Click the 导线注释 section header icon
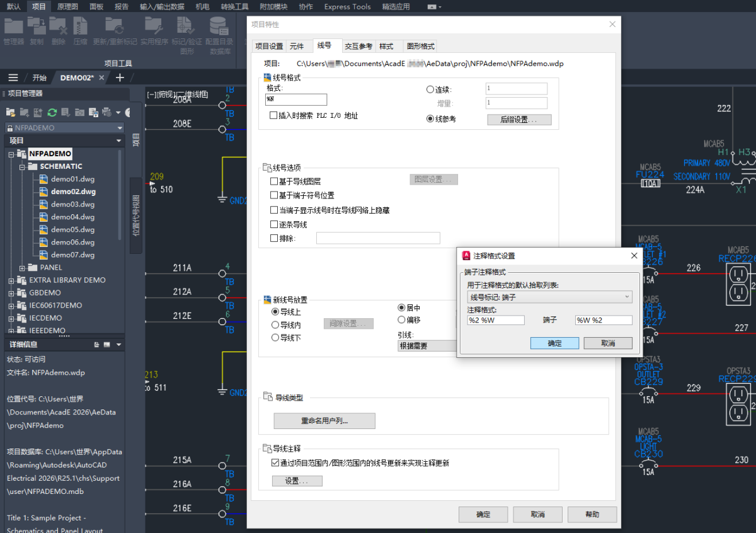756x533 pixels. (267, 449)
